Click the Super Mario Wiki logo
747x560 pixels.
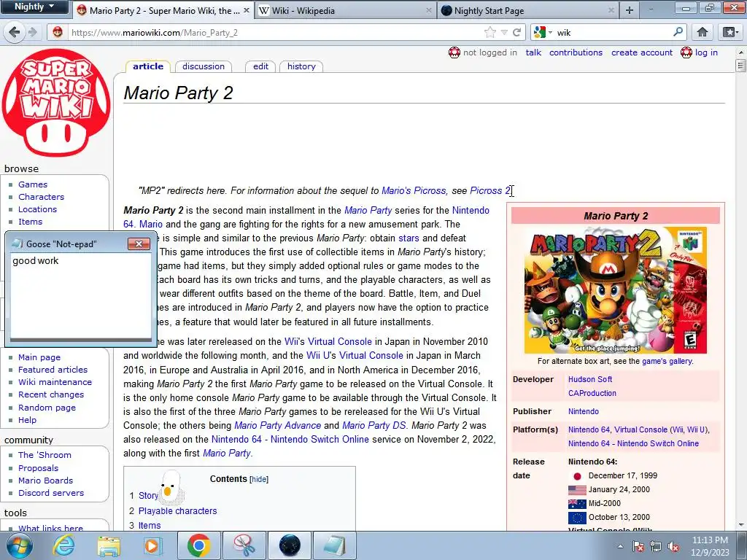pyautogui.click(x=56, y=102)
